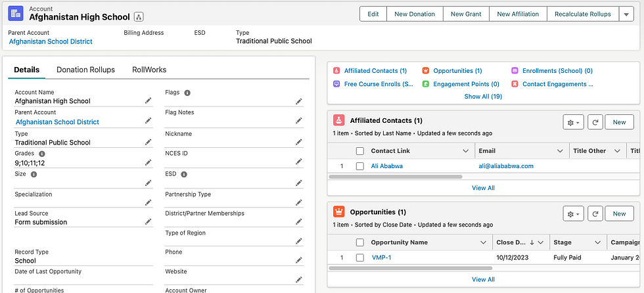This screenshot has height=293, width=644.
Task: Click the info icon next to Size
Action: pyautogui.click(x=34, y=174)
